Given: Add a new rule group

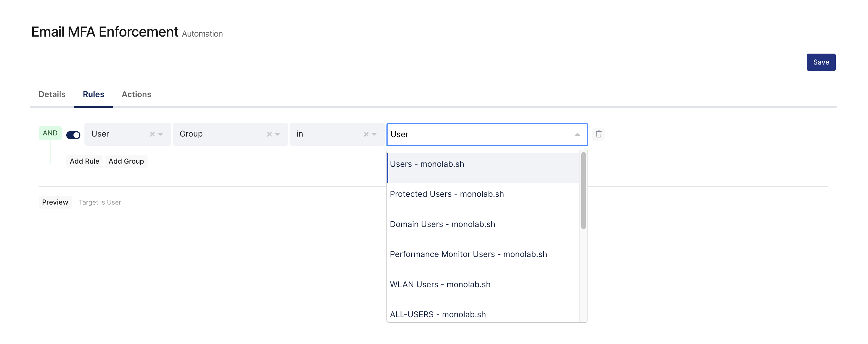Looking at the screenshot, I should 126,161.
